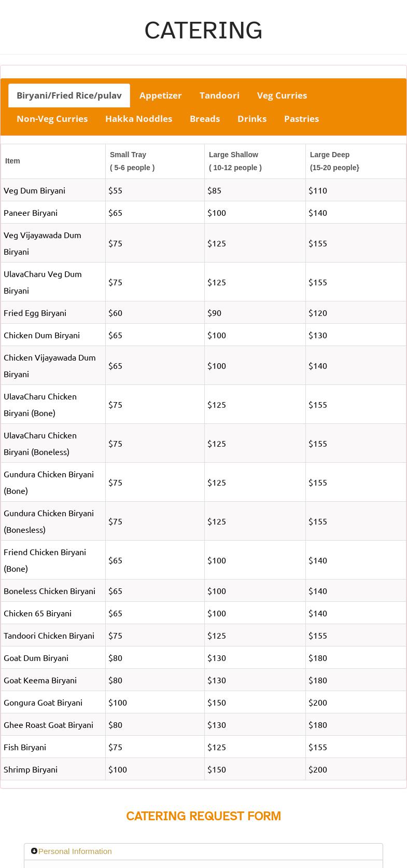
Task: Switch to the Hakka Noddles tab
Action: 138,119
